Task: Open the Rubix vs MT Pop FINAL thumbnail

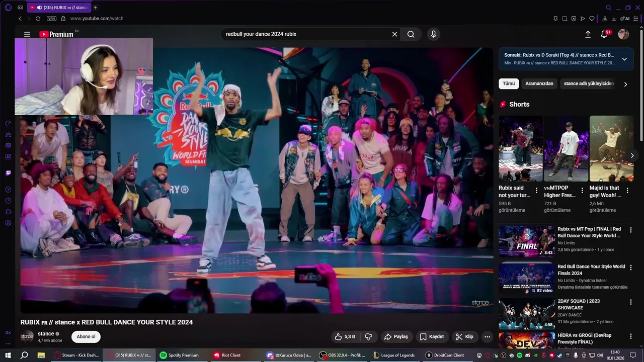Action: click(x=527, y=241)
